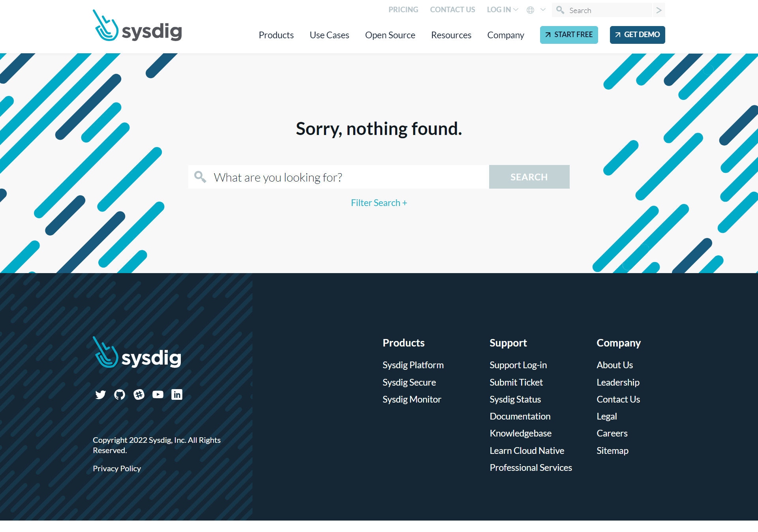758x532 pixels.
Task: Click the Company navigation menu item
Action: point(506,35)
